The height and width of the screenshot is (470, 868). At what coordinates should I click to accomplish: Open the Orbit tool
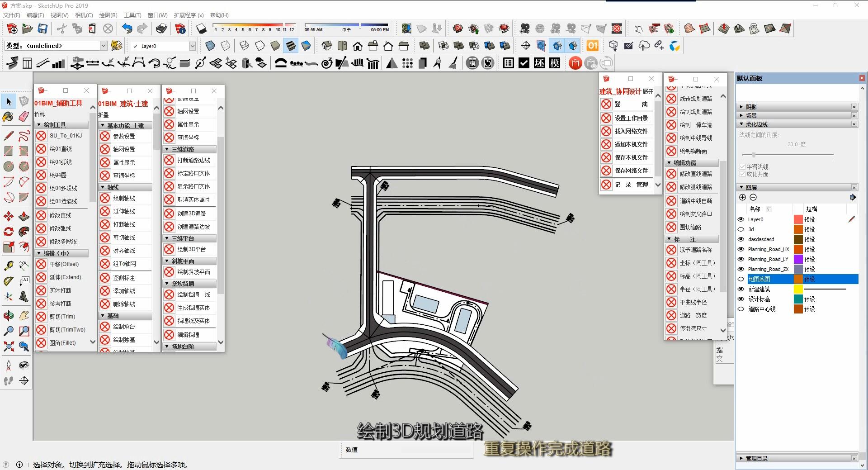coord(8,315)
